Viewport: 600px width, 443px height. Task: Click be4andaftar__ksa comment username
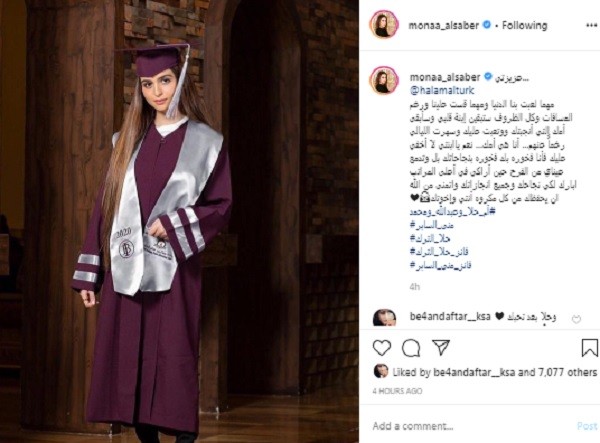(x=450, y=316)
